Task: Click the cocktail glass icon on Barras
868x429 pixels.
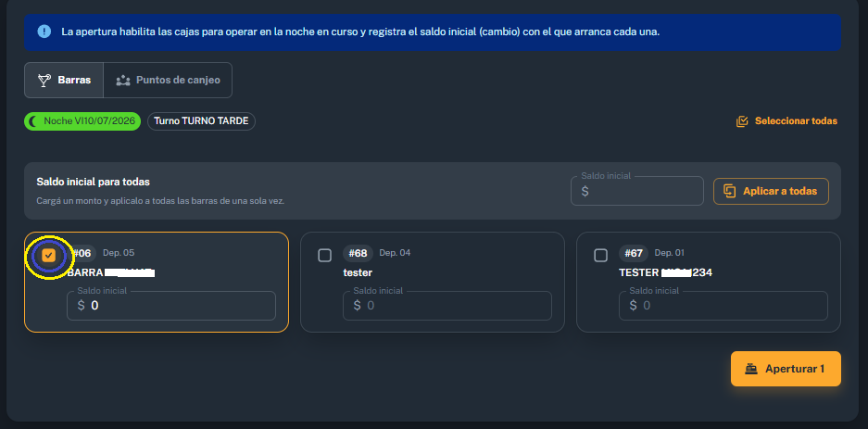Action: (44, 81)
